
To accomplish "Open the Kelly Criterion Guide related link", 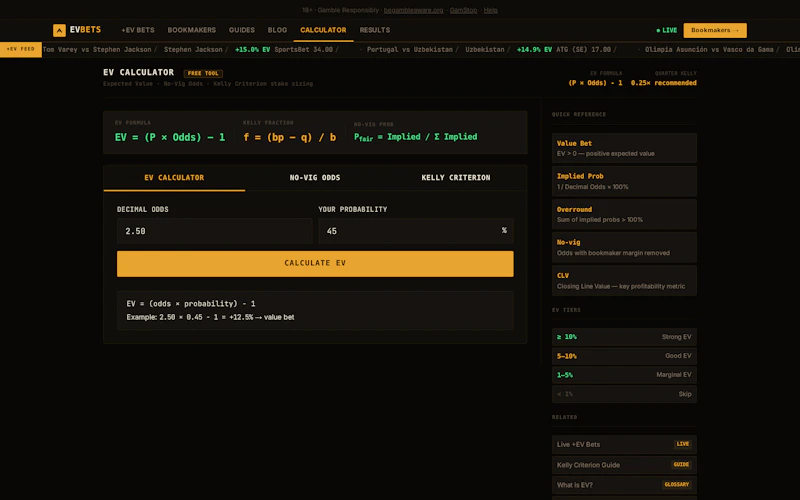I will (x=624, y=465).
